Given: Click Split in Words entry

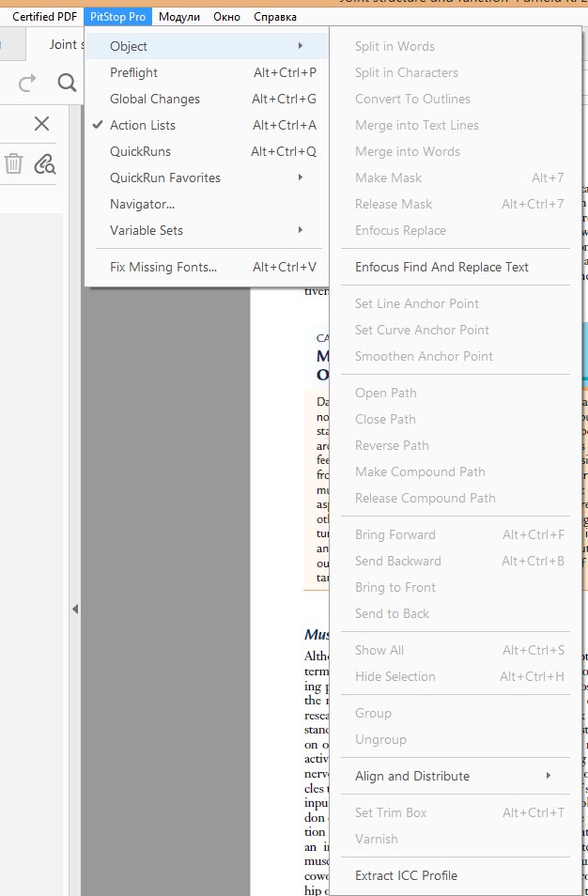Looking at the screenshot, I should pyautogui.click(x=456, y=46).
